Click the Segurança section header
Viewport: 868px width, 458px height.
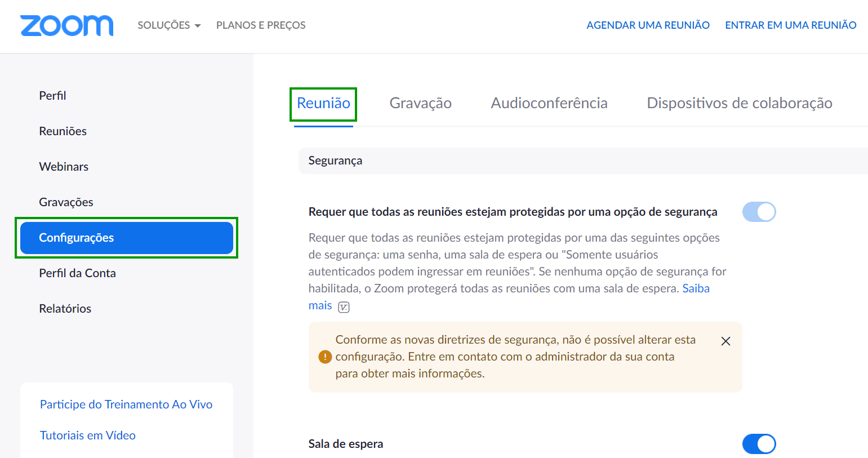pos(583,161)
